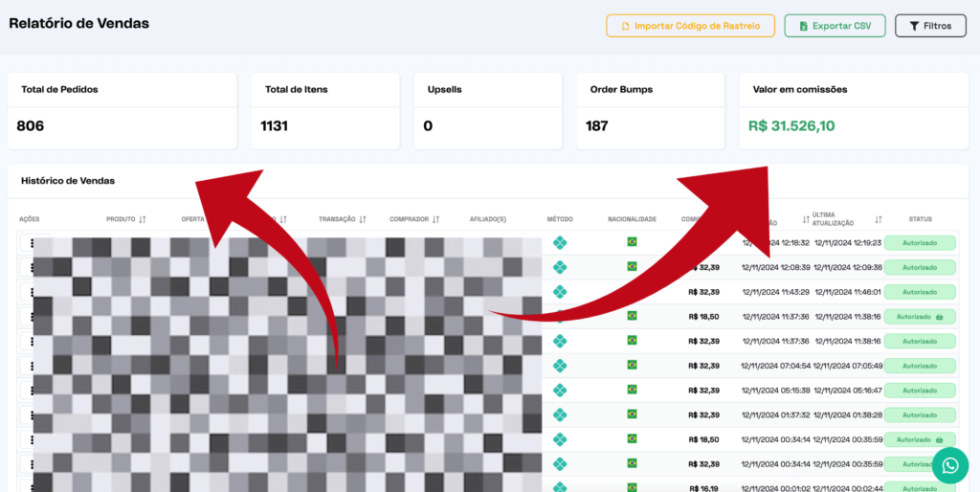The image size is (980, 492).
Task: Select the Total de Pedidos card
Action: [122, 110]
